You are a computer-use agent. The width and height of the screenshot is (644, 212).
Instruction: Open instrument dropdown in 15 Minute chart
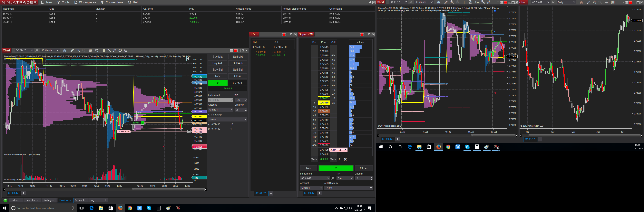pos(24,50)
